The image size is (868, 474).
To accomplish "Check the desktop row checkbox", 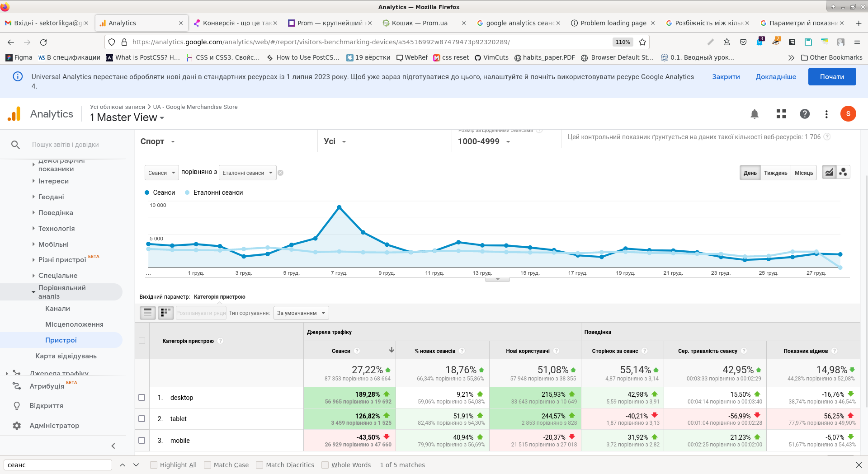I will coord(142,398).
